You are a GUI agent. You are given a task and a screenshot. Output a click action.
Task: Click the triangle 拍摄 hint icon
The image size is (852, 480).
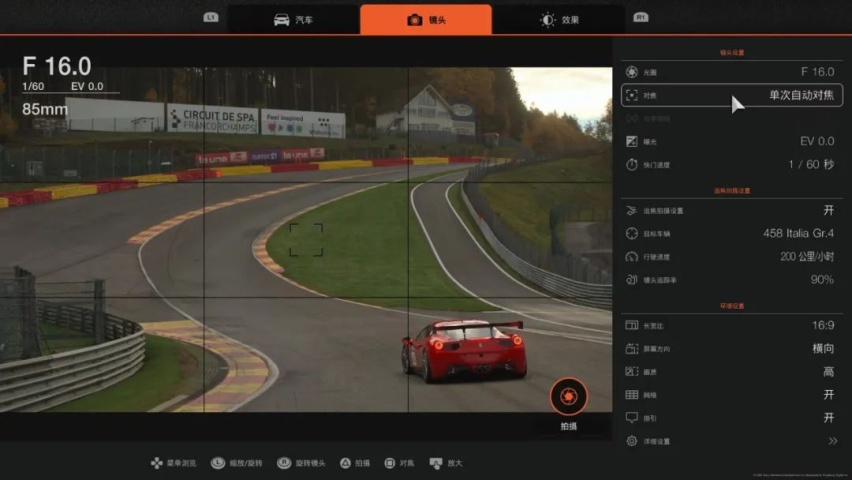(x=345, y=463)
